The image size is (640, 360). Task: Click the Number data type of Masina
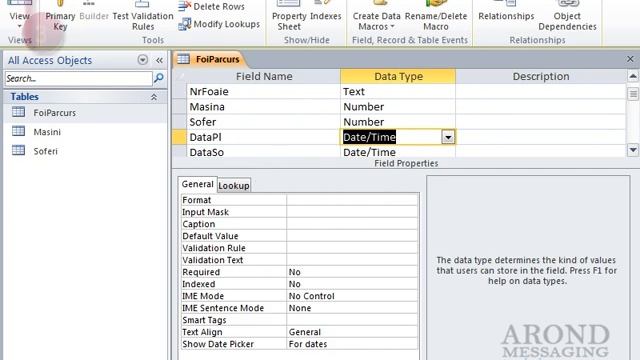(x=398, y=107)
